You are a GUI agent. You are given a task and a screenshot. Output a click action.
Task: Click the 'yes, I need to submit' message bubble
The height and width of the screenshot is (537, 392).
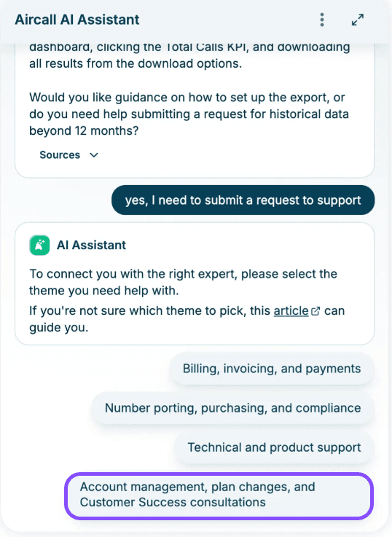point(243,200)
